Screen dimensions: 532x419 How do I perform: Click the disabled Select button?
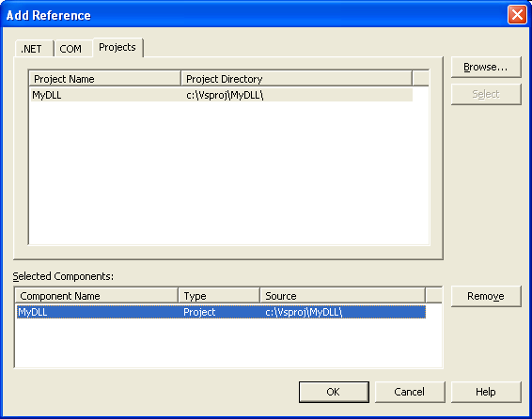[x=486, y=94]
